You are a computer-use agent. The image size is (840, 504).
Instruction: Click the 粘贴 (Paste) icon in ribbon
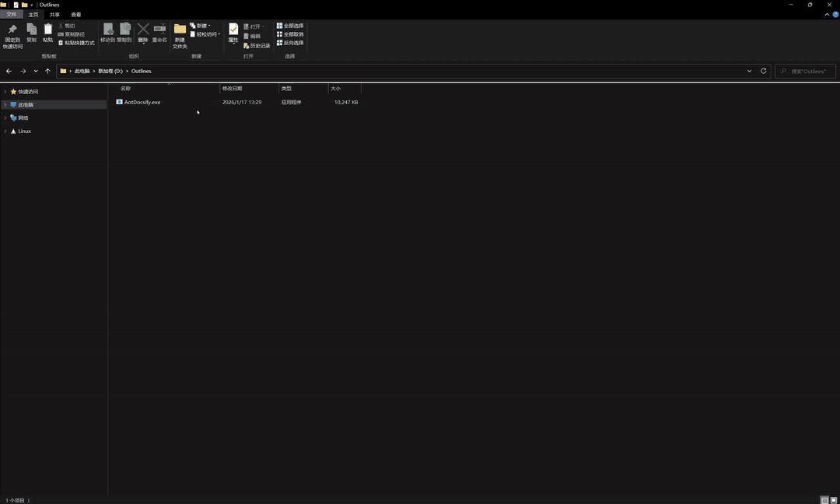[47, 30]
